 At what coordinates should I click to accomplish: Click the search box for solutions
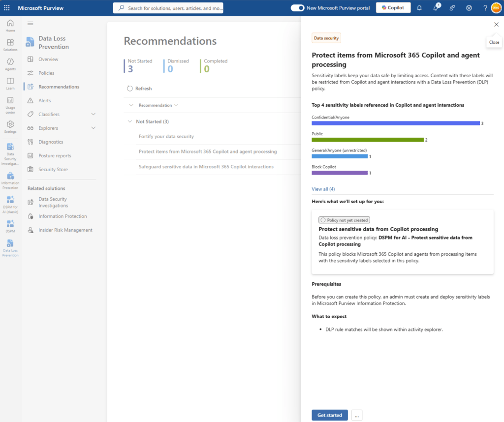click(168, 8)
